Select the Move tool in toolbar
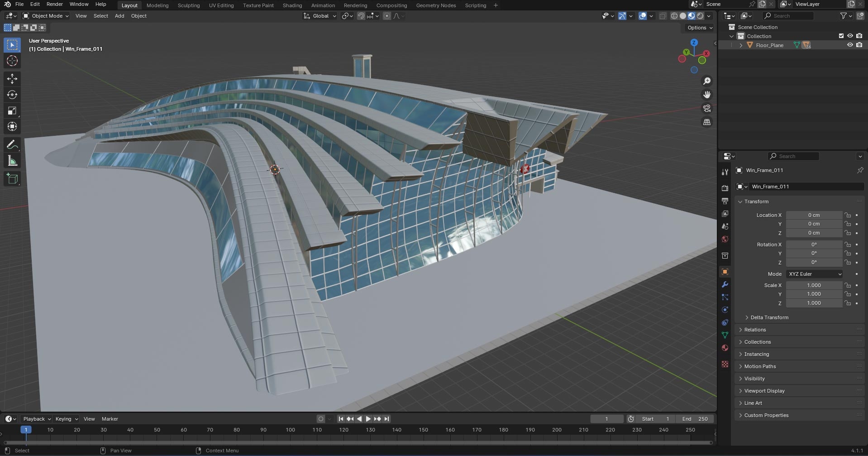Screen dimensions: 868x456 [12, 78]
